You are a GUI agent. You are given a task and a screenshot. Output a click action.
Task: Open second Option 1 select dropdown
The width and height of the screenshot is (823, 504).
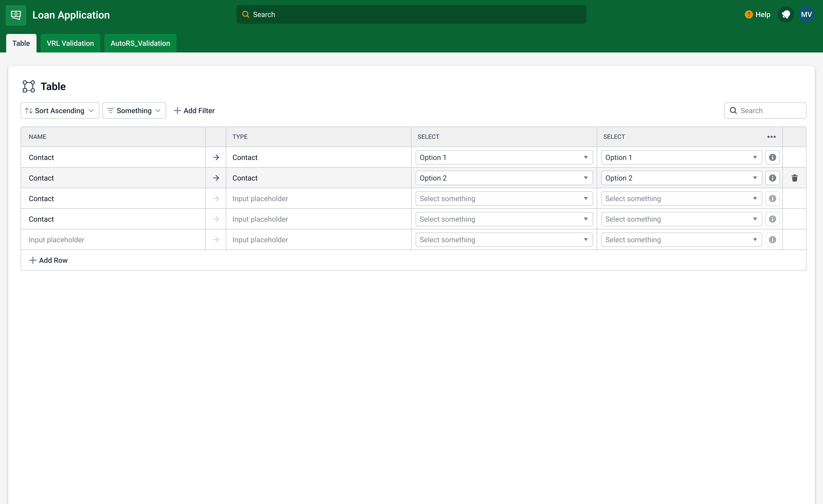(681, 158)
